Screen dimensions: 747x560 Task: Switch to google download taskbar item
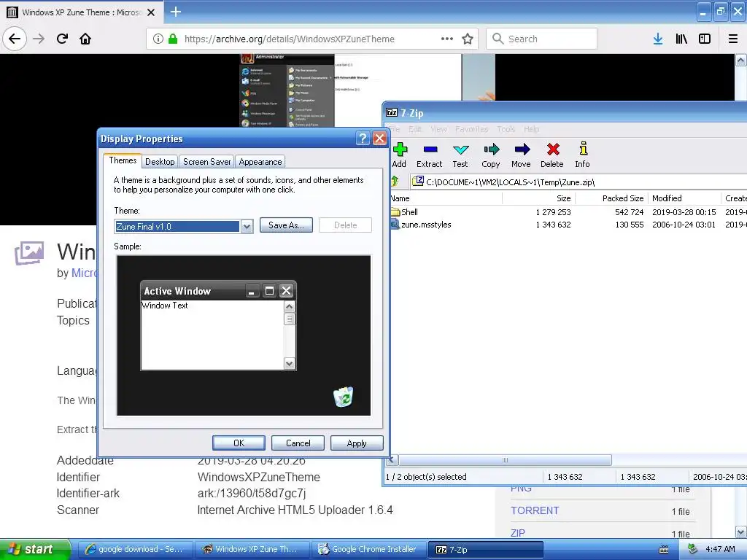tap(135, 549)
